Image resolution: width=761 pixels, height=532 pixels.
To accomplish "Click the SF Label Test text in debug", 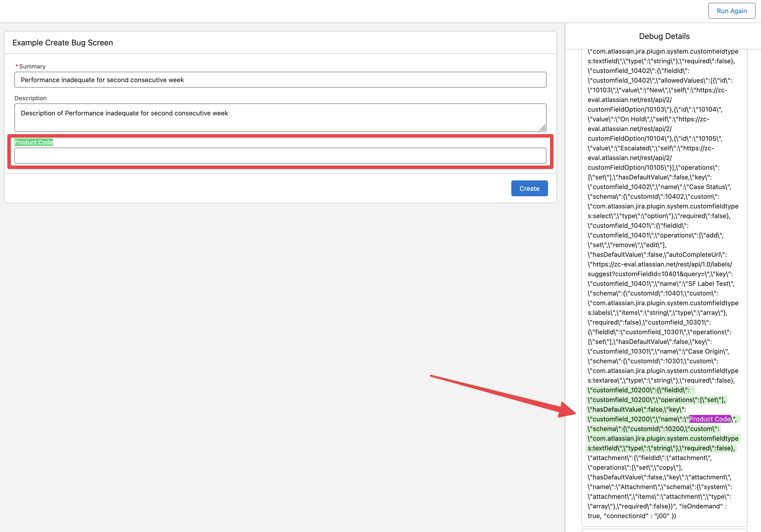I will point(708,284).
